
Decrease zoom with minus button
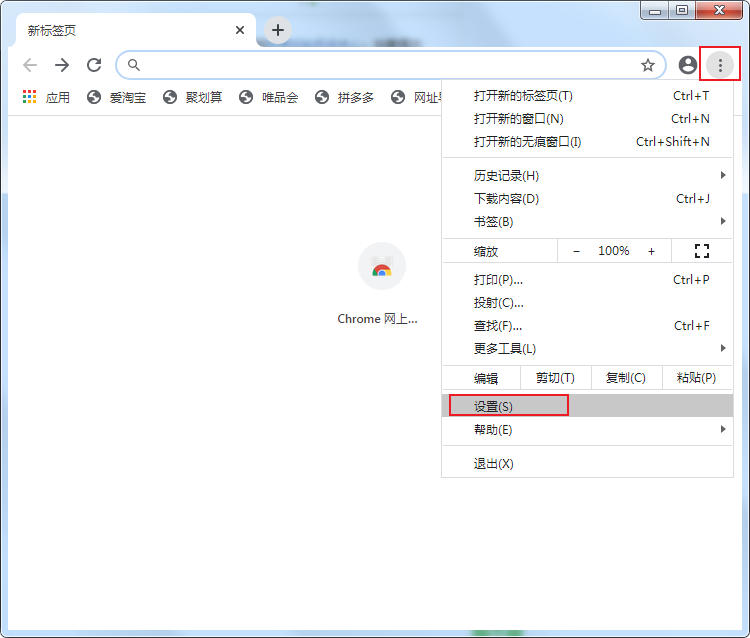576,251
